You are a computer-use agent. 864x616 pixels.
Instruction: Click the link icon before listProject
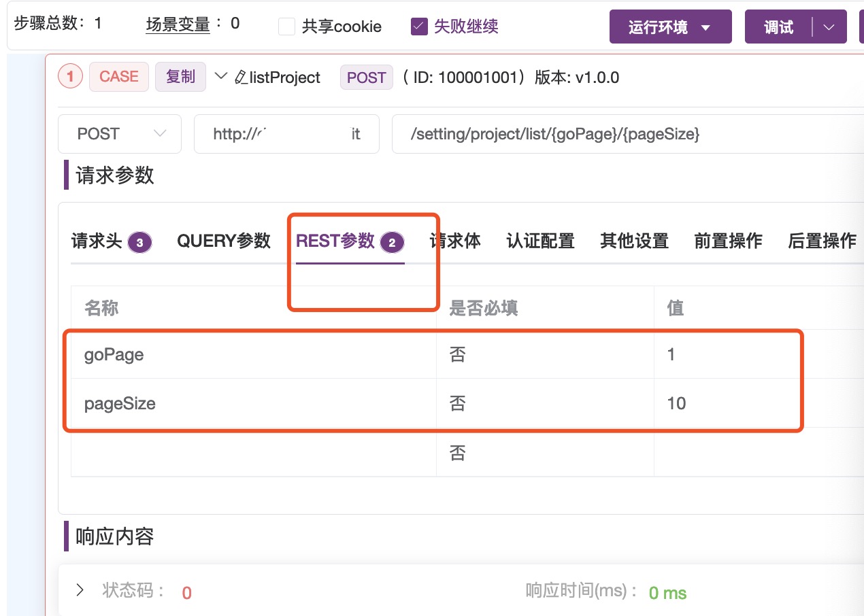pyautogui.click(x=239, y=77)
